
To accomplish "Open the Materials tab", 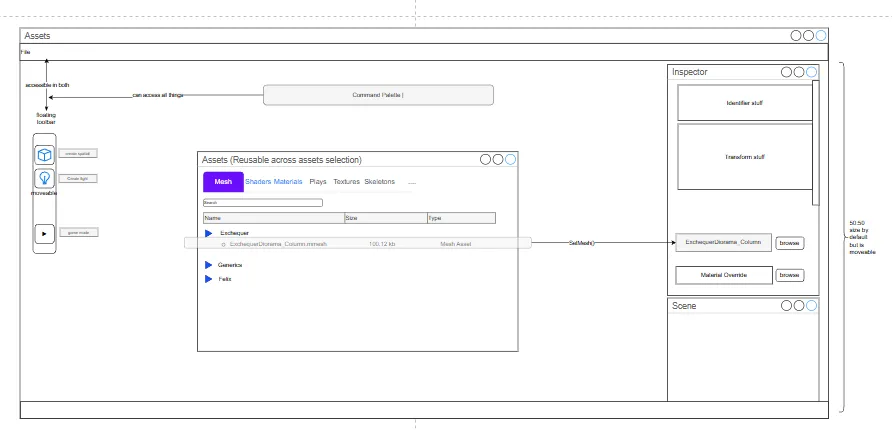I will coord(288,182).
